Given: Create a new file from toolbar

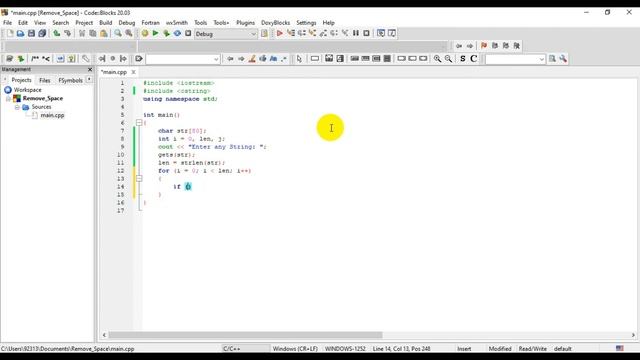Looking at the screenshot, I should (x=10, y=33).
